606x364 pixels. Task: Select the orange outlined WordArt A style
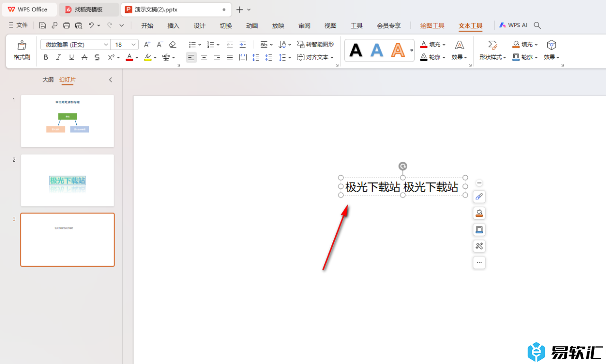tap(398, 50)
